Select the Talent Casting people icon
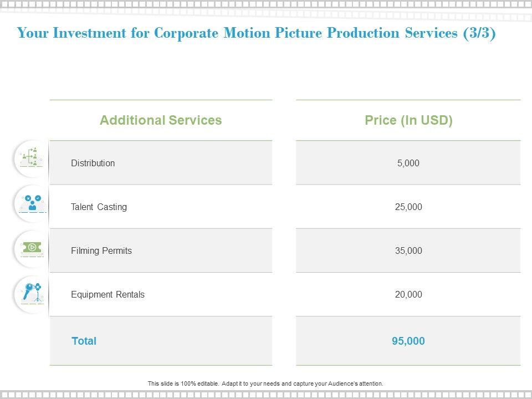 click(32, 203)
